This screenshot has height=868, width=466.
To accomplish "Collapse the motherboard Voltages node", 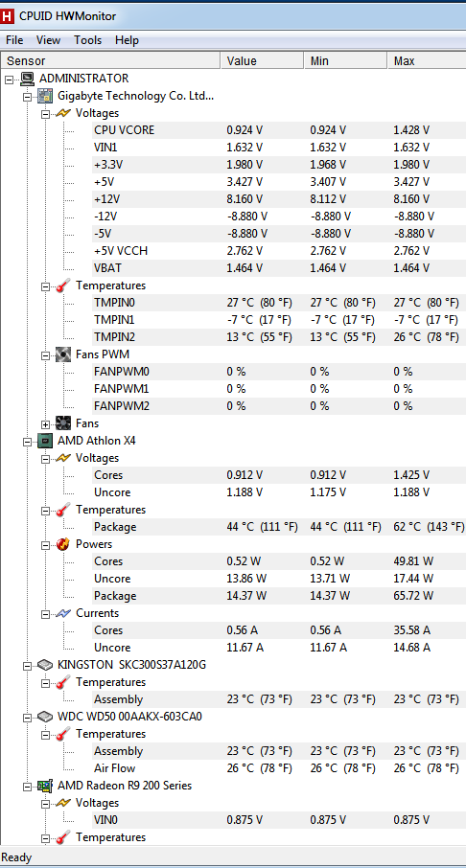I will point(45,113).
